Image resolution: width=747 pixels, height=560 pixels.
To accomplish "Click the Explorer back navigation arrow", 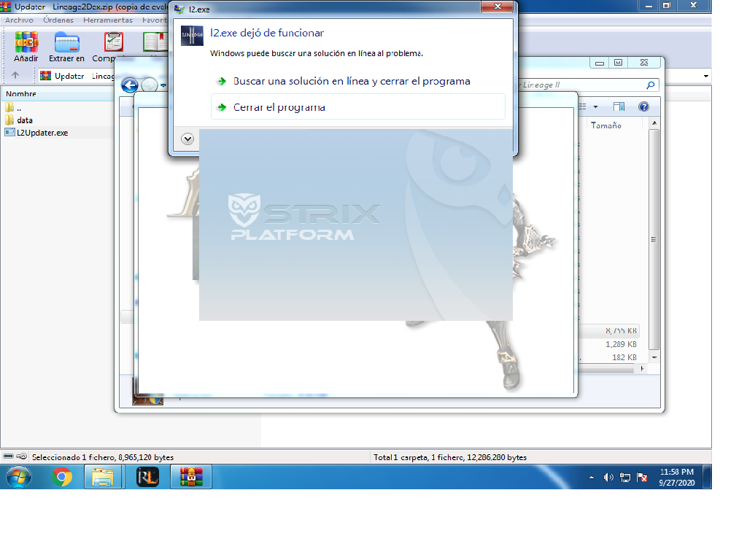I will [x=129, y=85].
